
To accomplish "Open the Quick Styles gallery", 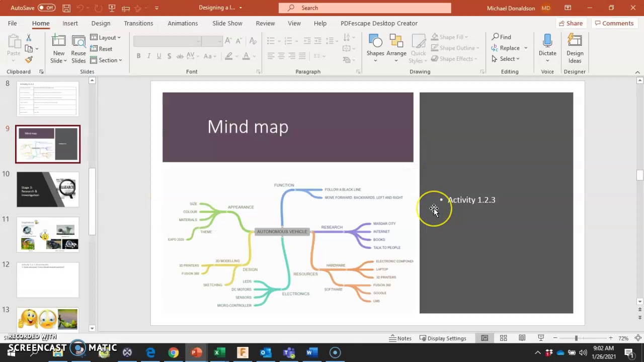I will pos(418,49).
